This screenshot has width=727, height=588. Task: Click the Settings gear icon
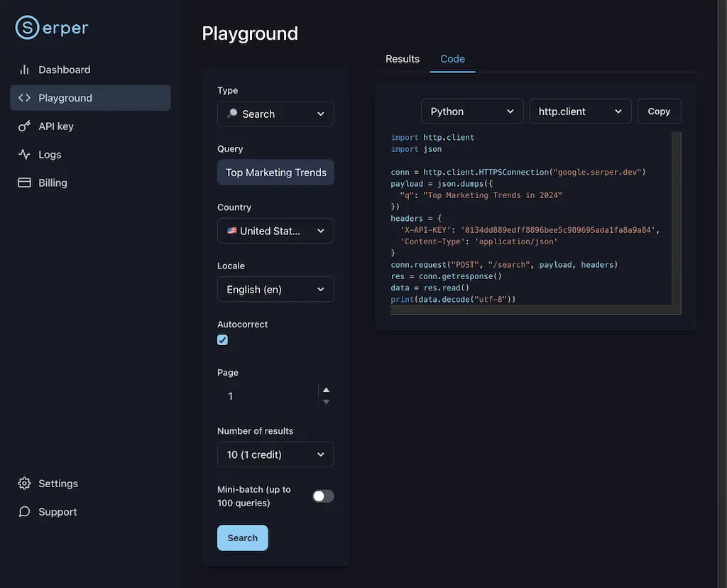click(24, 484)
